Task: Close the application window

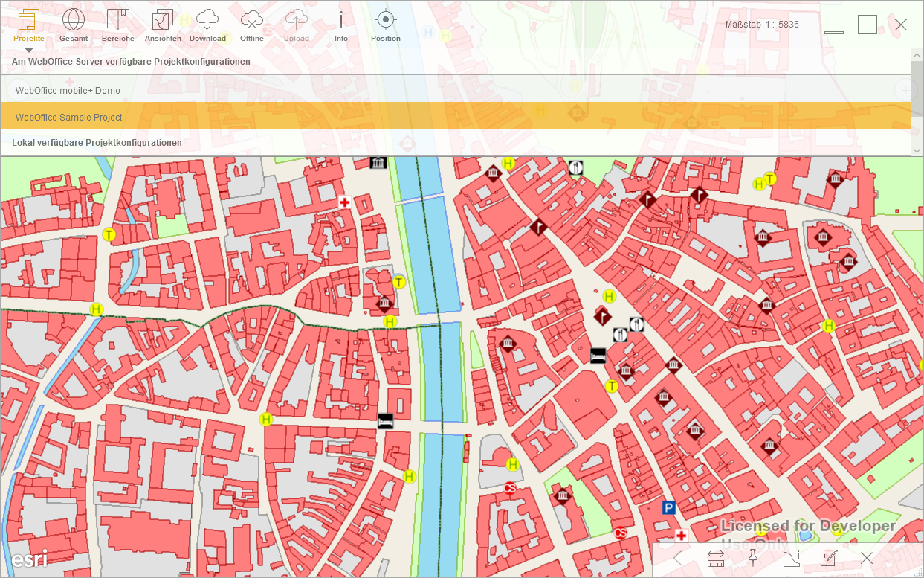Action: coord(901,25)
